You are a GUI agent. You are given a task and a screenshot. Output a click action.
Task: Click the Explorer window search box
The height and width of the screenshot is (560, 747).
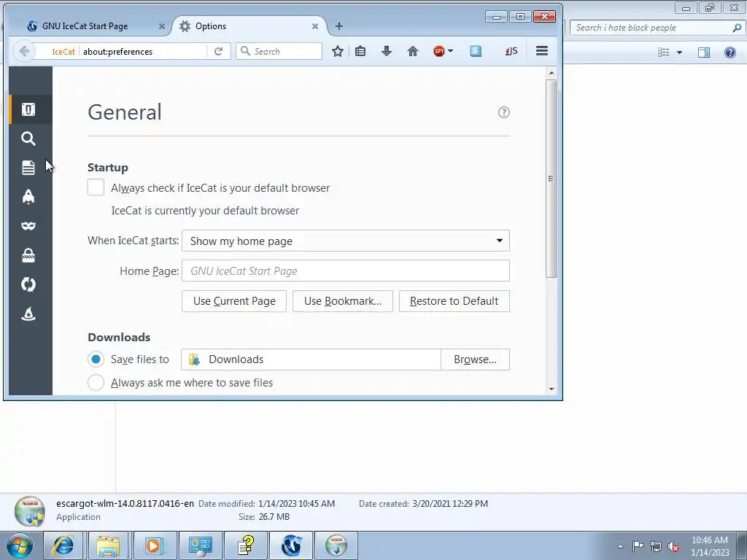click(x=657, y=28)
